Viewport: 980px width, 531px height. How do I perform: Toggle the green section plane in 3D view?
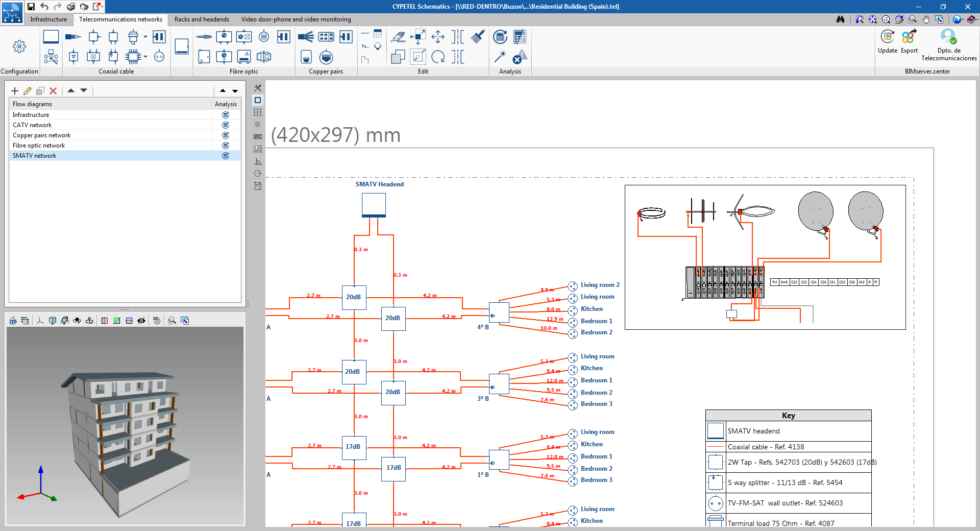(x=117, y=321)
